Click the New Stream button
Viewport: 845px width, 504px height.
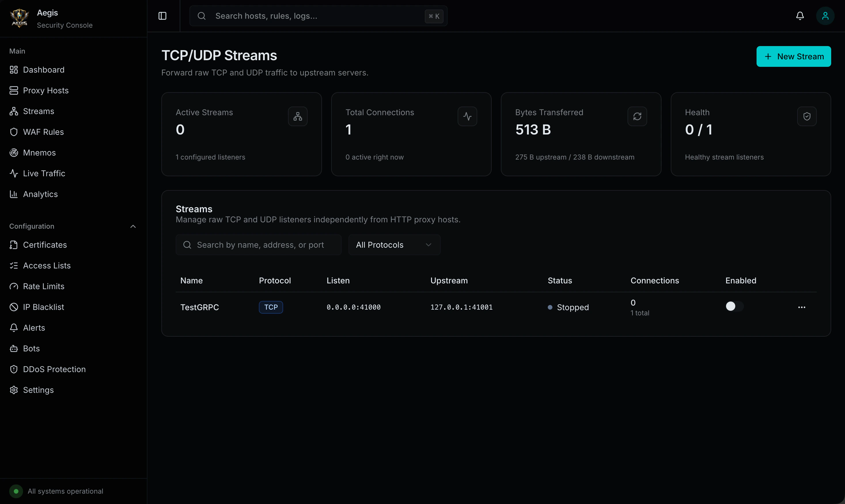793,56
